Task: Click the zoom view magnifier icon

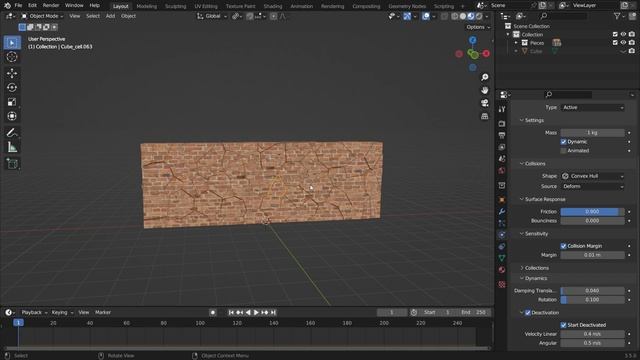Action: (484, 78)
